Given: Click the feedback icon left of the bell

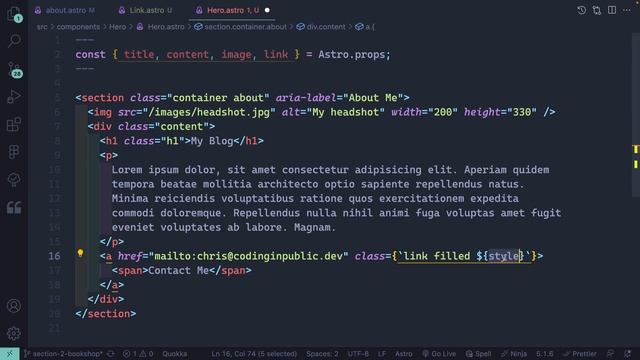Looking at the screenshot, I should [x=611, y=354].
